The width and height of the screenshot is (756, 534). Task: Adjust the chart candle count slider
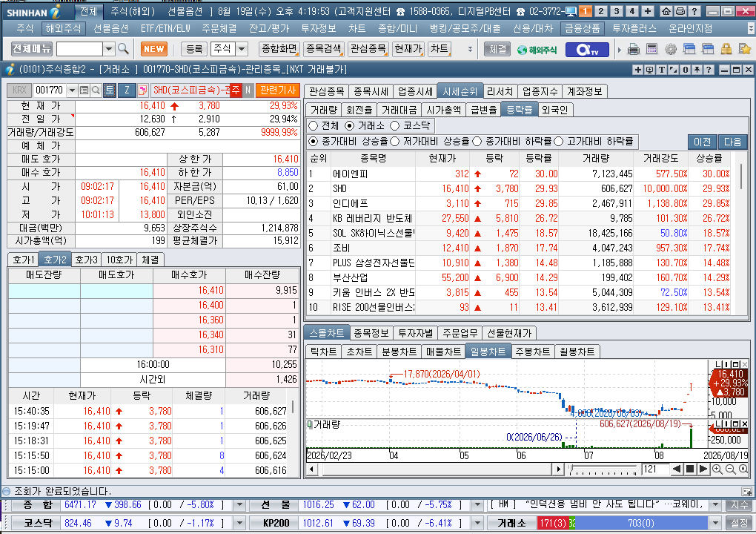603,469
